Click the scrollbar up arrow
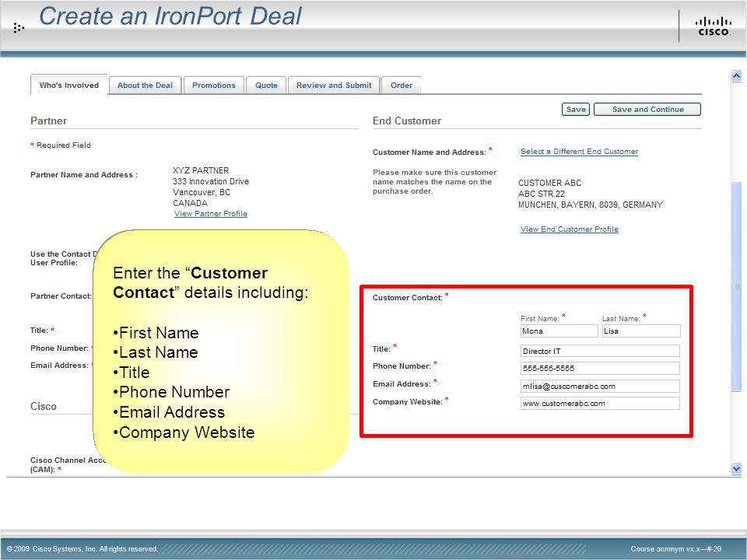This screenshot has height=560, width=747. pyautogui.click(x=736, y=75)
